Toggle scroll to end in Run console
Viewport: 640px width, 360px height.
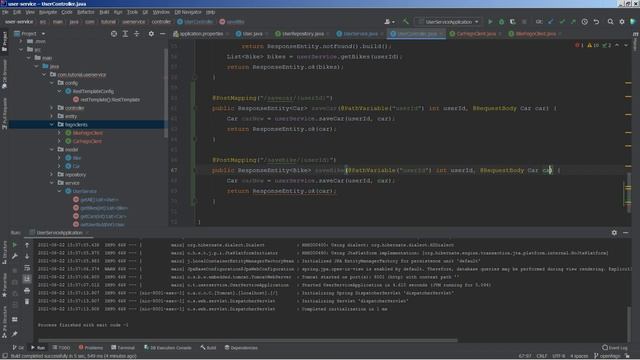(27, 279)
